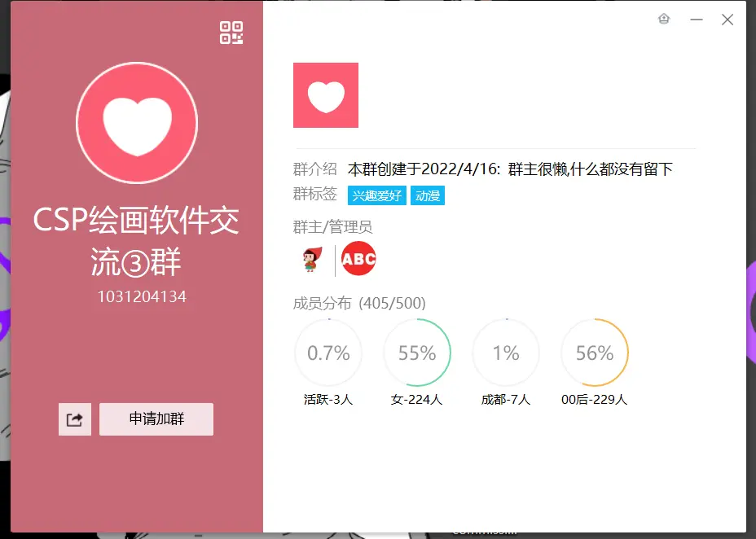
Task: Select the 动漫 group tag
Action: [x=428, y=195]
